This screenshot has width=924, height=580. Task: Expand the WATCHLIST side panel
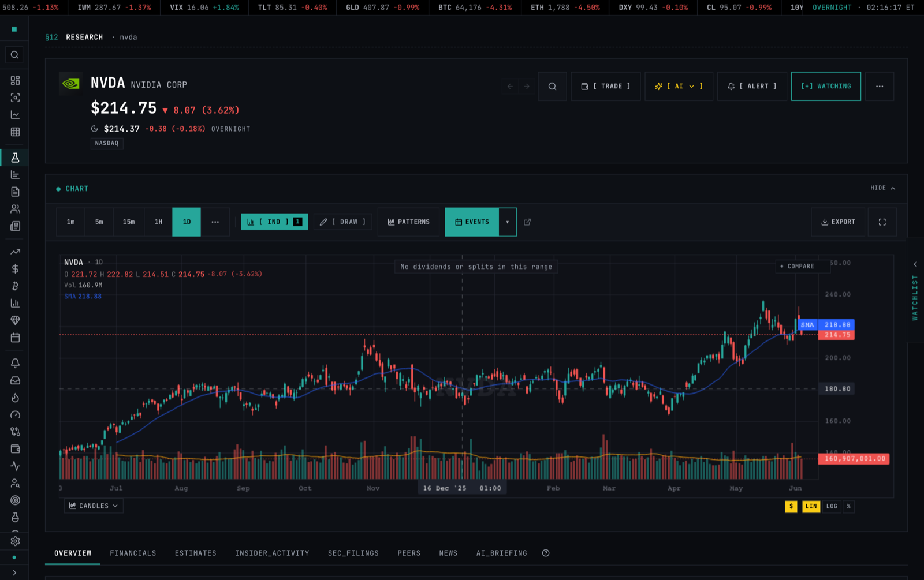pyautogui.click(x=915, y=290)
